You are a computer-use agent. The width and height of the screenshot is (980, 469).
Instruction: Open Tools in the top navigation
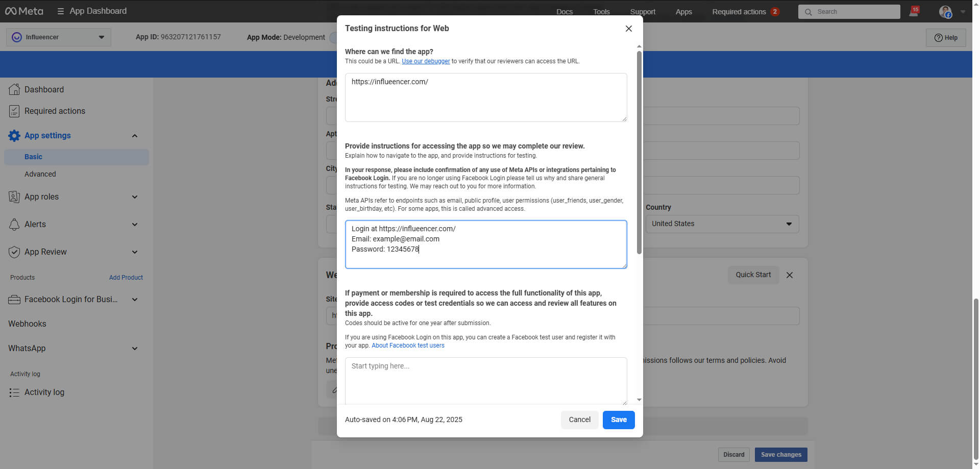[x=601, y=12]
